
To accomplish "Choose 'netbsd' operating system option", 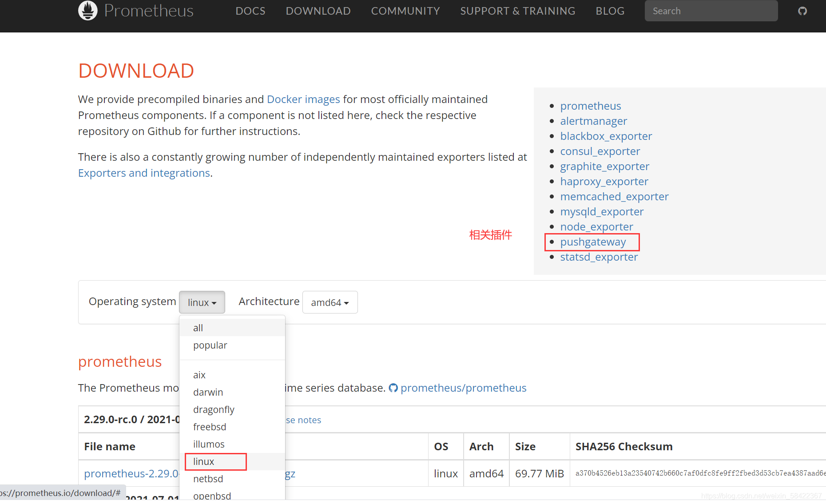I will click(x=232, y=479).
